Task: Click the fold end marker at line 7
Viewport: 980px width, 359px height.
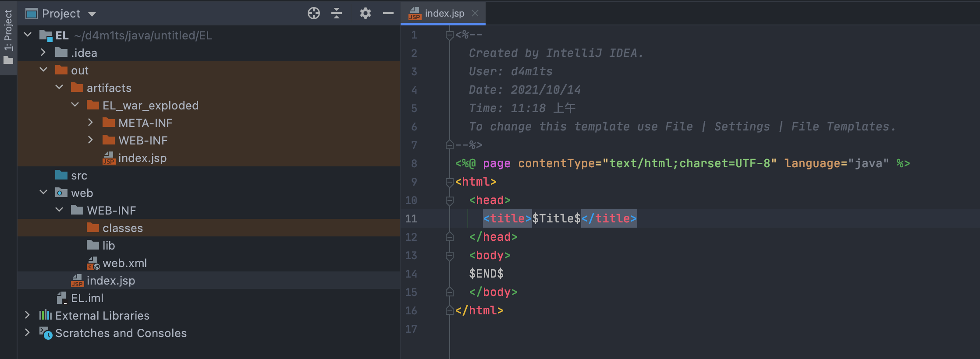Action: [449, 144]
